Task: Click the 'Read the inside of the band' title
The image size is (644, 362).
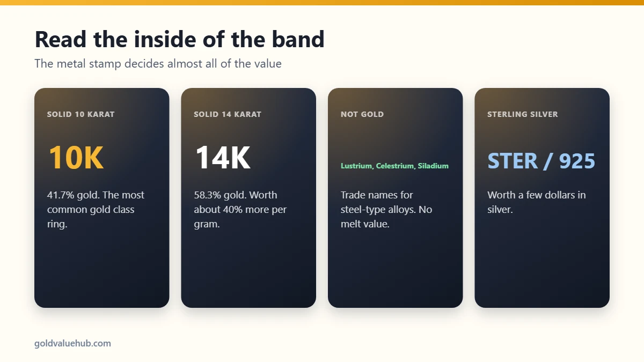Action: pos(179,40)
